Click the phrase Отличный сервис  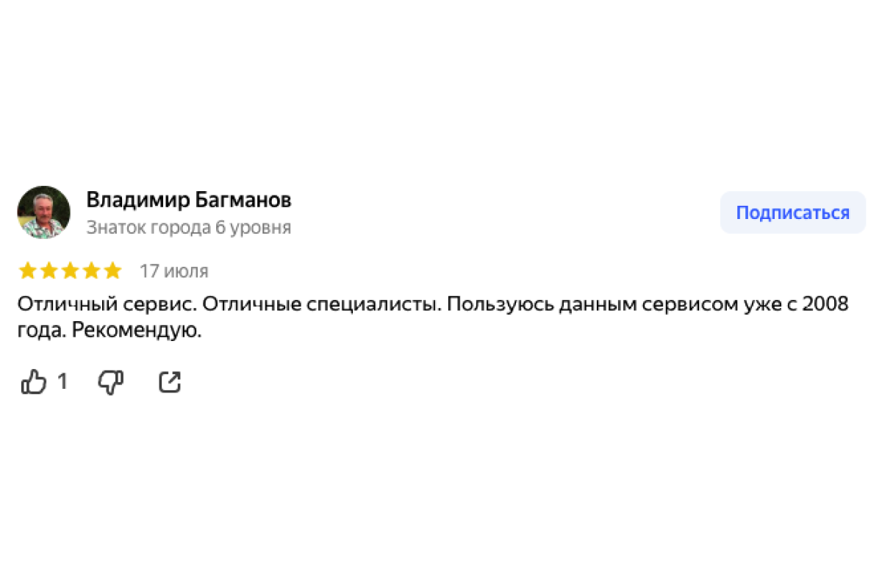coord(106,304)
